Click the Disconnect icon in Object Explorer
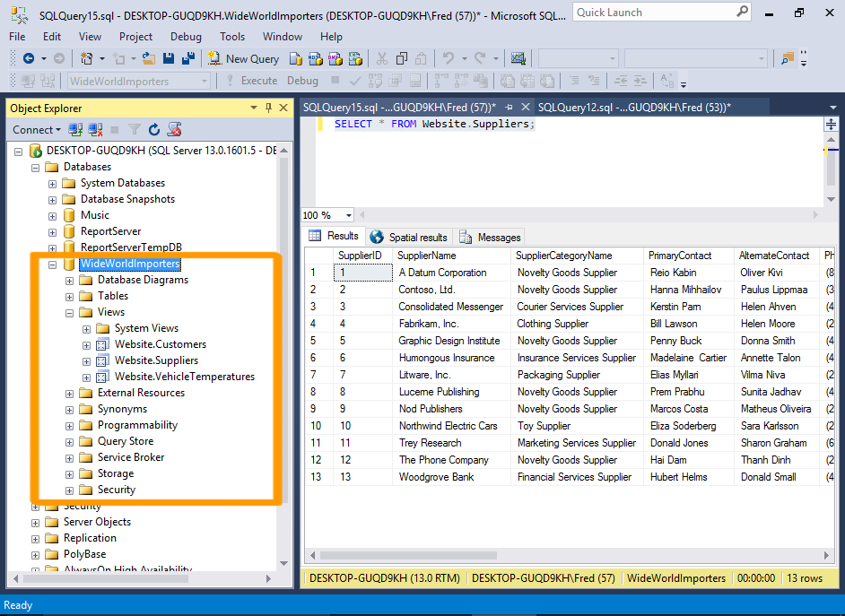Screen dimensions: 845x616 coord(95,130)
